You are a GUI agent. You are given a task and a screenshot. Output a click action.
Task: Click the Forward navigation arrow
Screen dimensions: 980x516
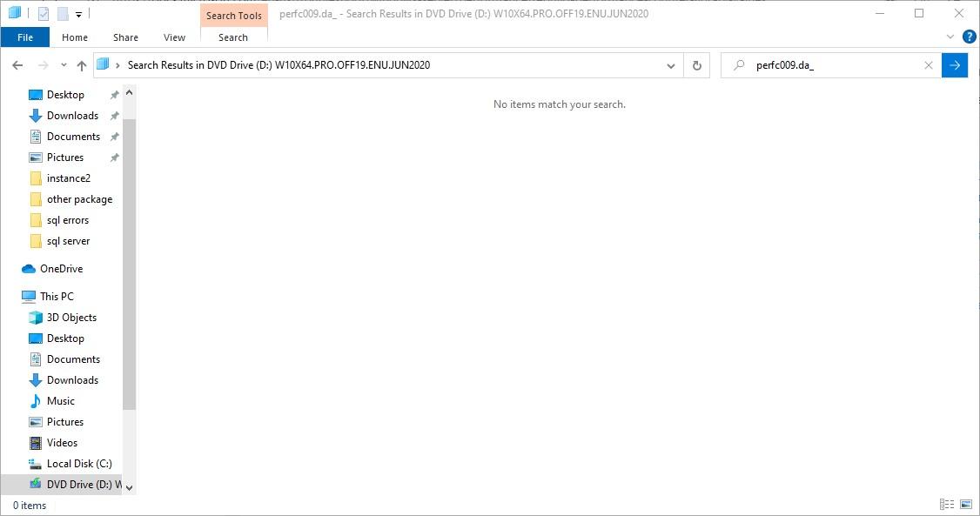[x=43, y=65]
